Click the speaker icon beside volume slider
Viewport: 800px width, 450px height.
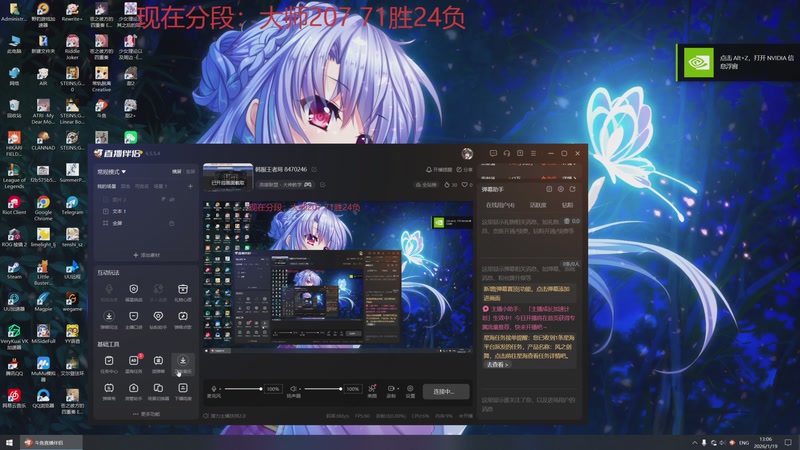click(293, 389)
